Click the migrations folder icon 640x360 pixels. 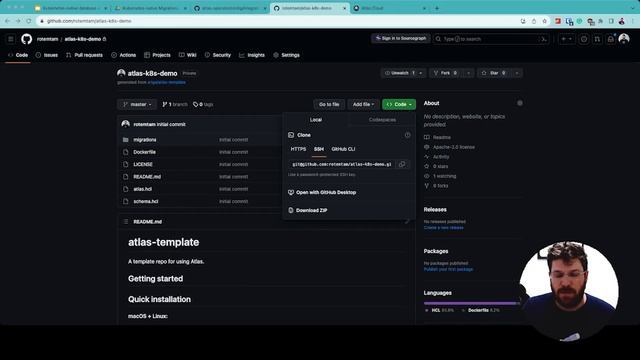click(126, 140)
